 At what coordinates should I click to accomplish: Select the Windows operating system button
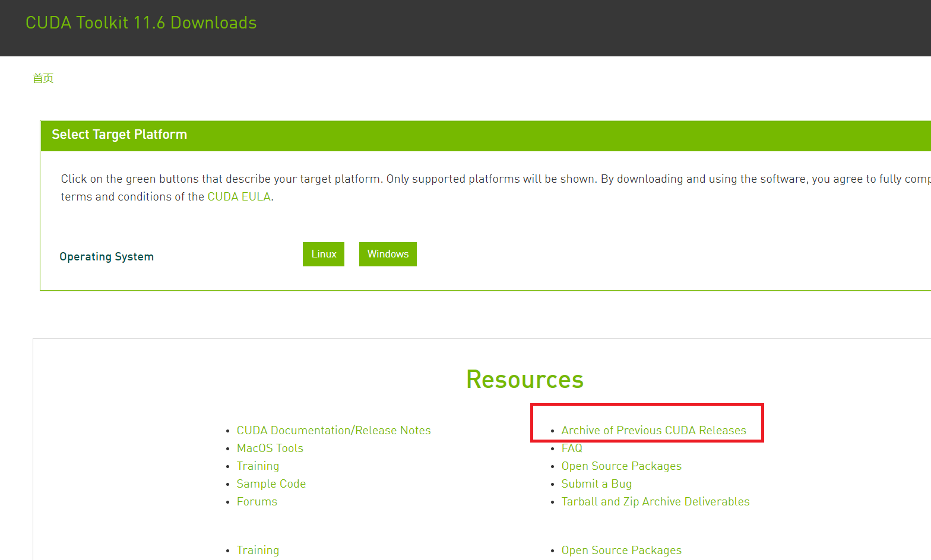(388, 254)
